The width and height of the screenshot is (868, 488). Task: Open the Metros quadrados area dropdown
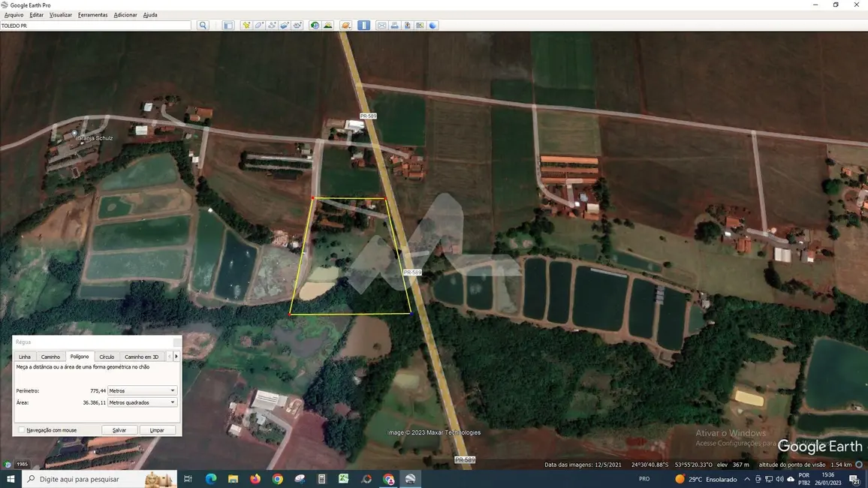coord(142,402)
